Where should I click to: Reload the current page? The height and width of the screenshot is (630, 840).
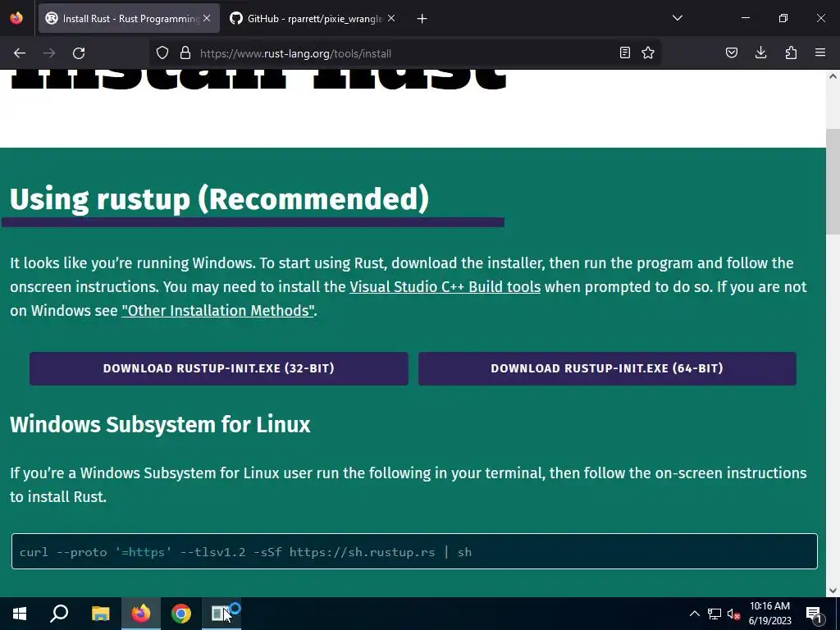point(79,53)
